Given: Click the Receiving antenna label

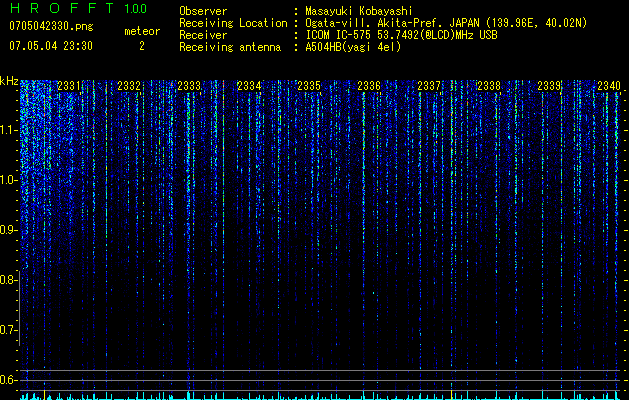Looking at the screenshot, I should coord(230,47).
